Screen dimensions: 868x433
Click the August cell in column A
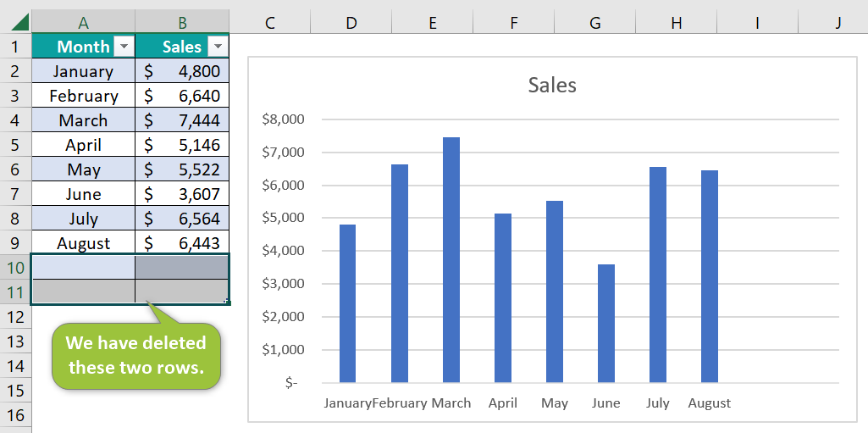[84, 243]
